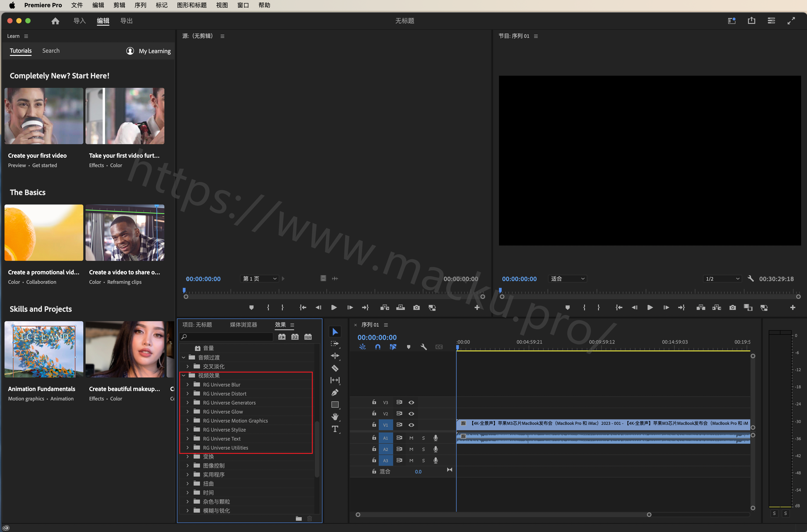Image resolution: width=807 pixels, height=532 pixels.
Task: Open Create your first video tutorial
Action: point(44,116)
